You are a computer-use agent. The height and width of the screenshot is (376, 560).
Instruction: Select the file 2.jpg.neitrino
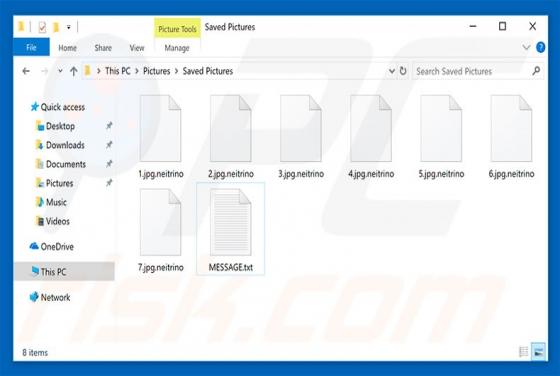pyautogui.click(x=231, y=137)
